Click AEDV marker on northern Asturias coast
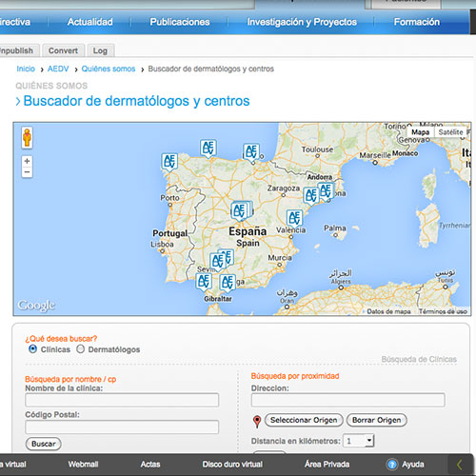The image size is (476, 476). (208, 148)
